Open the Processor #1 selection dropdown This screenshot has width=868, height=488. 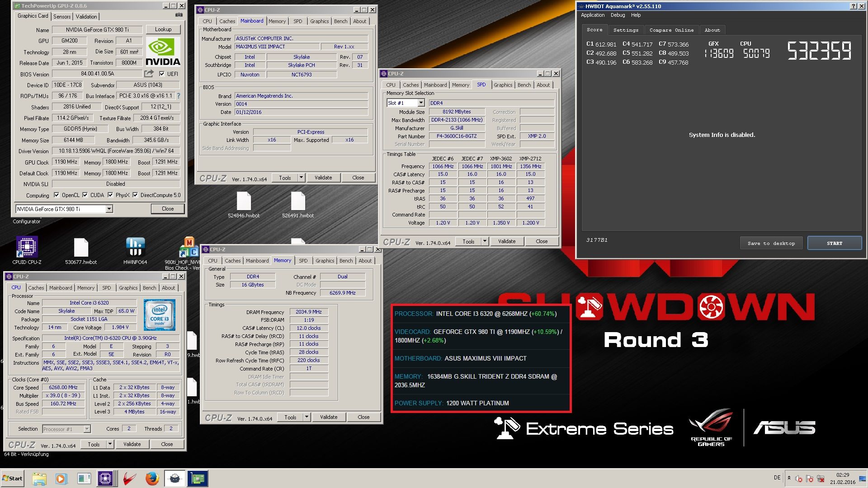87,429
